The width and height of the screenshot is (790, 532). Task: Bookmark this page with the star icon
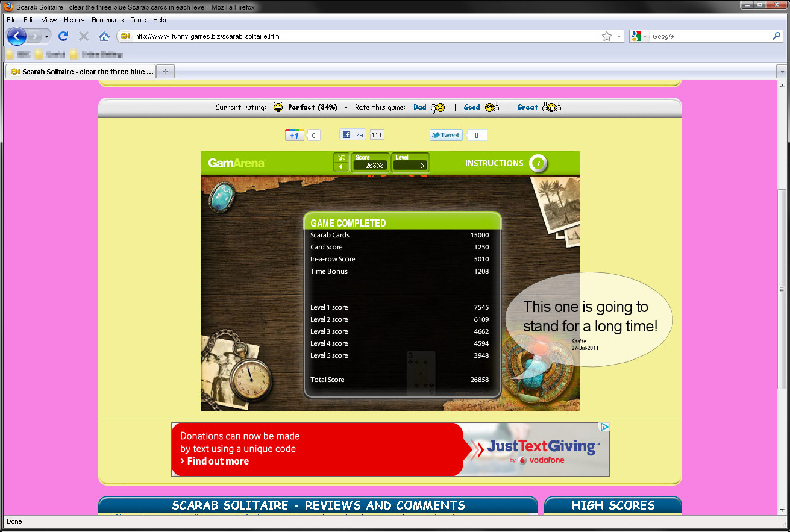[x=607, y=36]
